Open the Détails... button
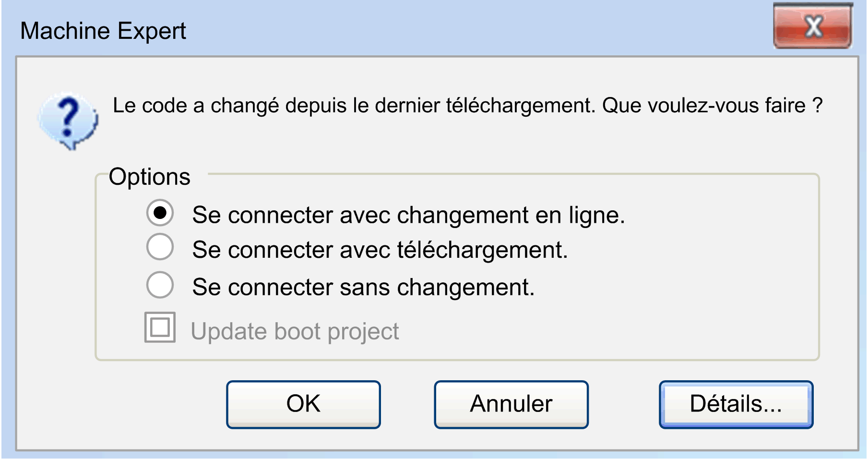This screenshot has width=868, height=459. click(736, 404)
